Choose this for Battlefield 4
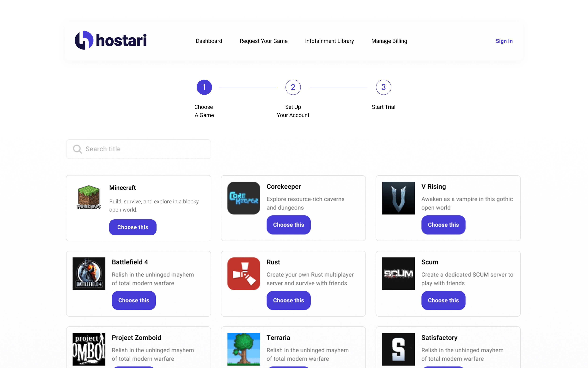The height and width of the screenshot is (368, 588). (x=134, y=300)
